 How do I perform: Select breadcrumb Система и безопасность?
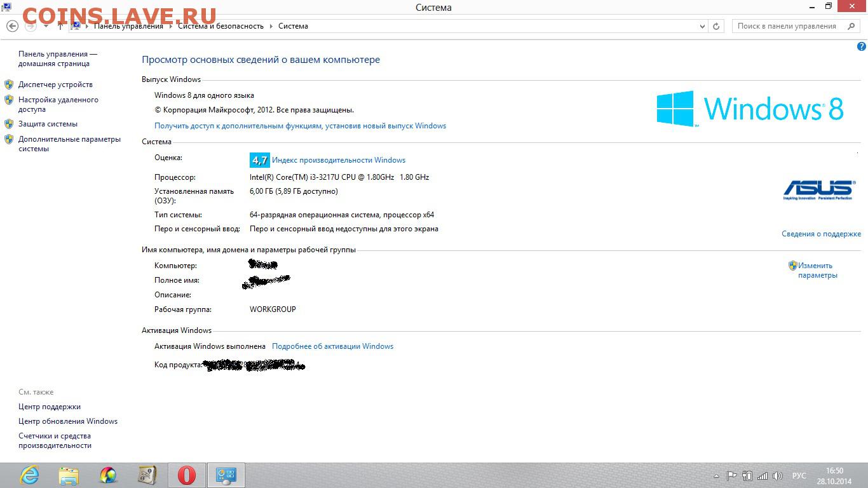point(220,26)
